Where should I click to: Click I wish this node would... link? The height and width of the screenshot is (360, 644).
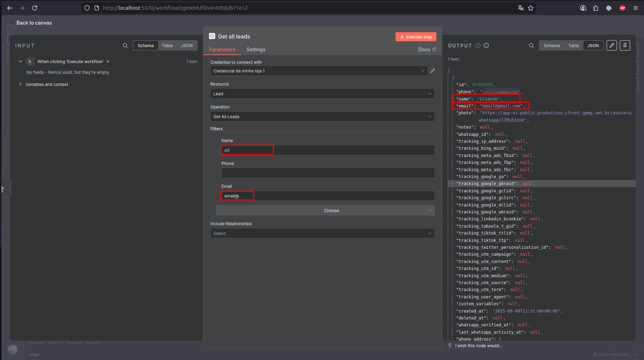[479, 345]
